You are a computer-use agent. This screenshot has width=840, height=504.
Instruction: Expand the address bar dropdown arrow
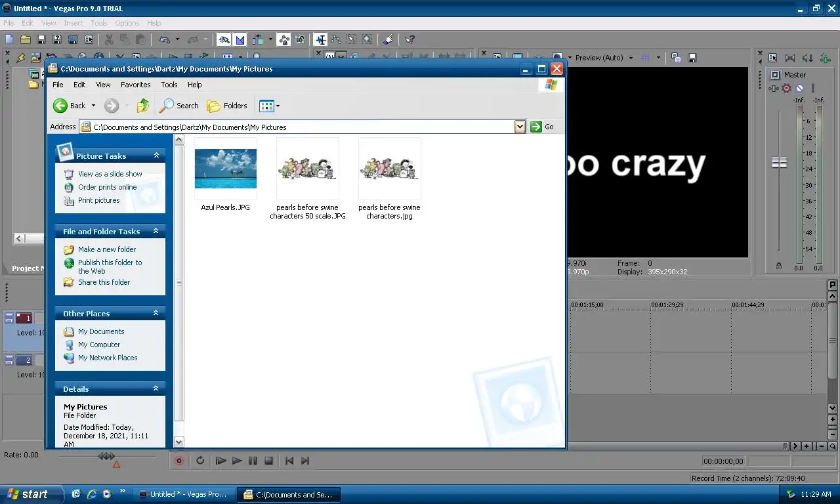[520, 127]
